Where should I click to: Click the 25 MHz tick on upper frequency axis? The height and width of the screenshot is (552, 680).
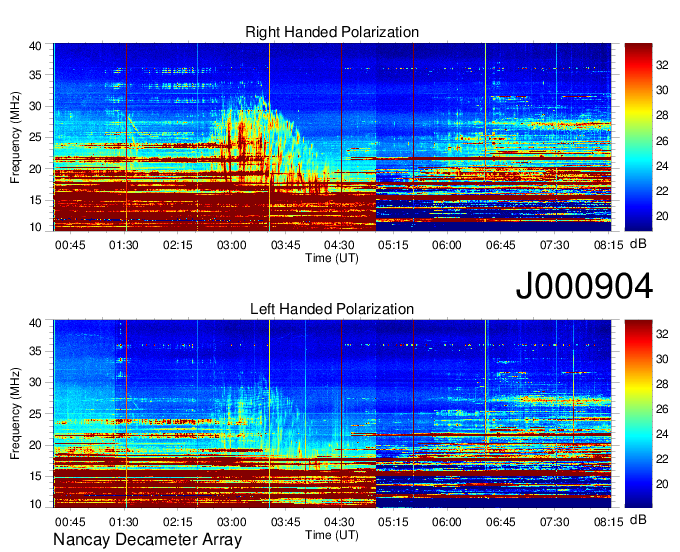pyautogui.click(x=35, y=137)
